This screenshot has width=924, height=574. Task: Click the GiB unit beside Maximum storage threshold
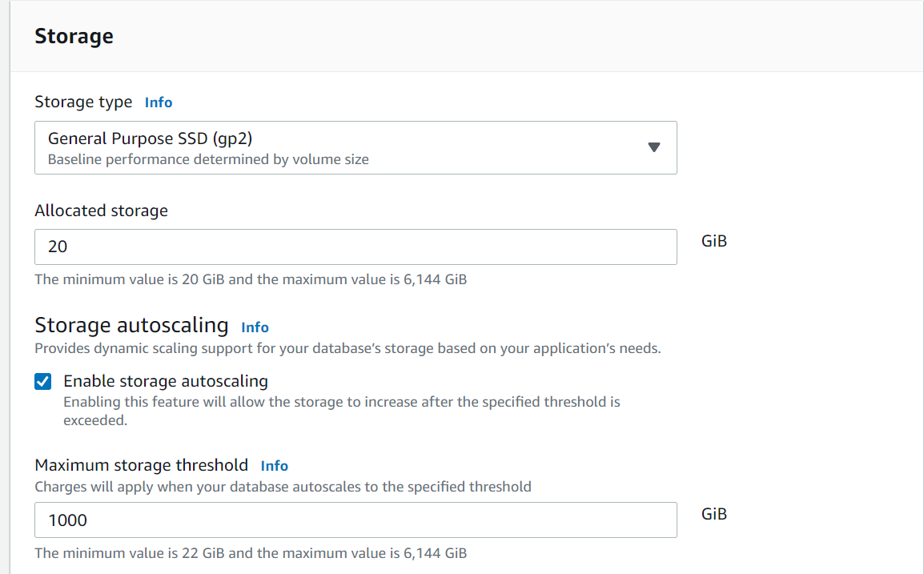pos(714,514)
